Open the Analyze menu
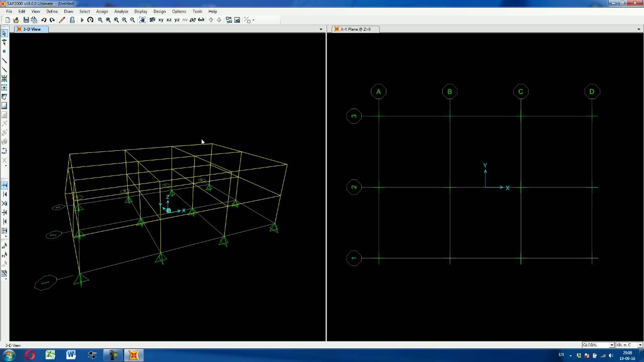Image resolution: width=644 pixels, height=362 pixels. tap(121, 11)
